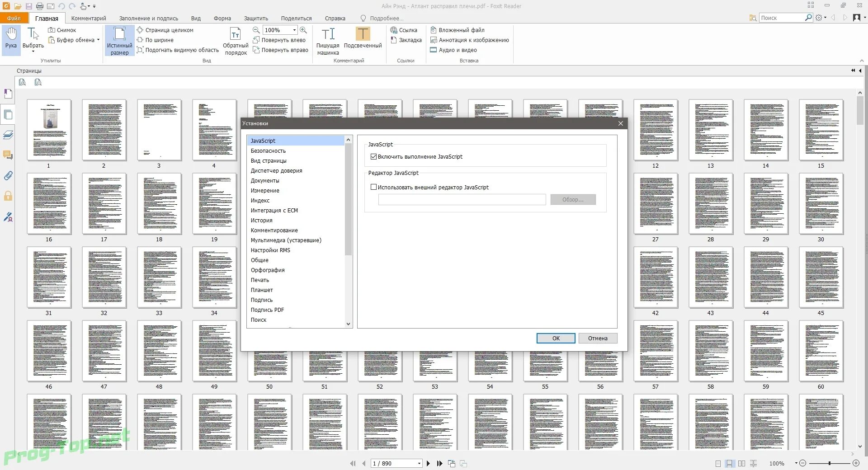868x470 pixels.
Task: Rotate view right (Повернуть вправо)
Action: pos(280,50)
